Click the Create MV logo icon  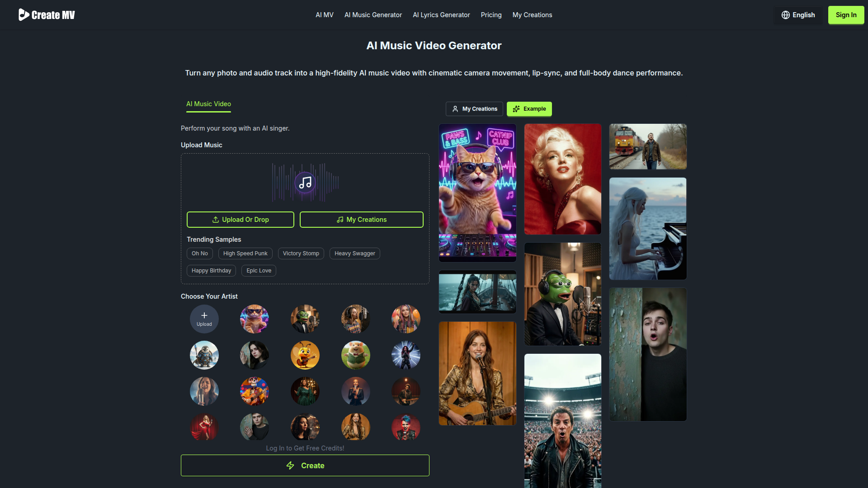click(x=24, y=15)
